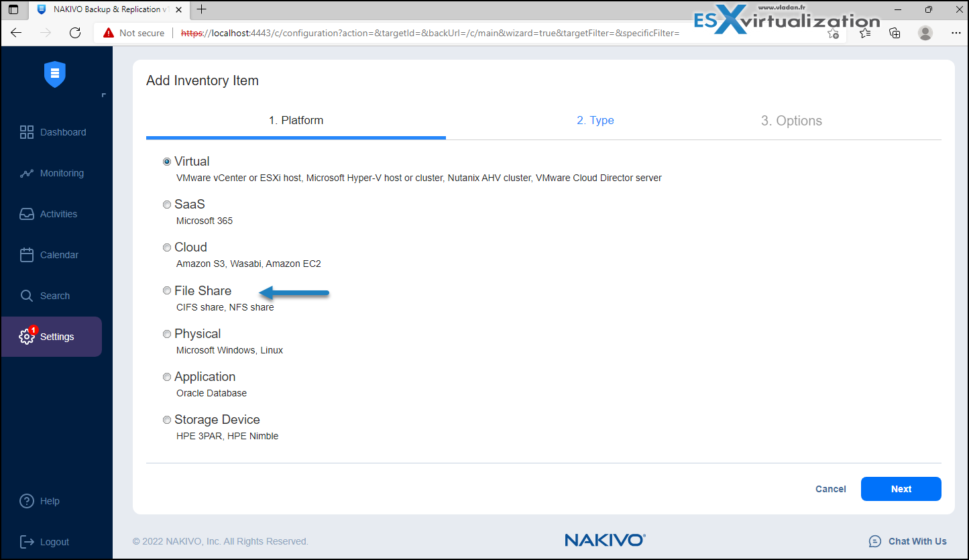Open browser favorites list icon

click(865, 33)
